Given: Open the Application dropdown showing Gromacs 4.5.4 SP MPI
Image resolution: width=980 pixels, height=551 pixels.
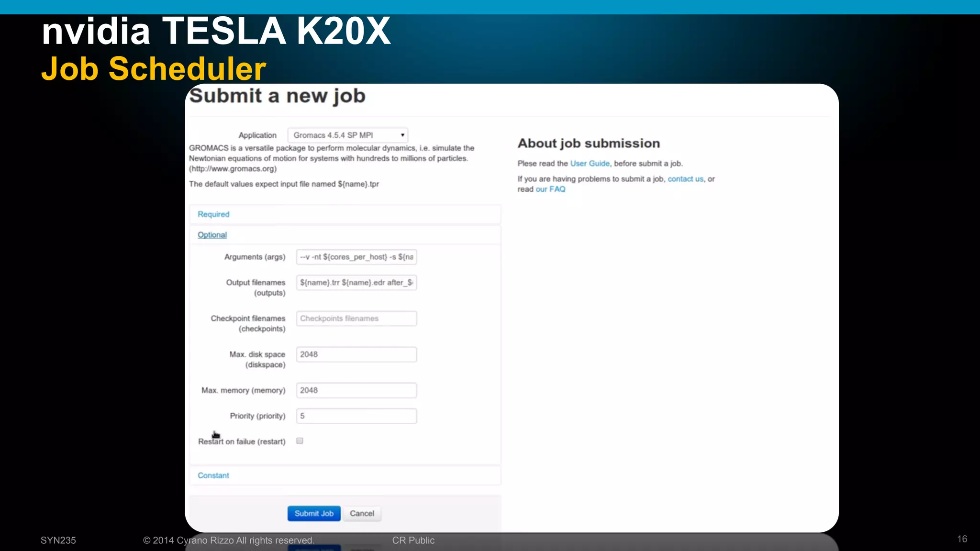Looking at the screenshot, I should pos(347,135).
